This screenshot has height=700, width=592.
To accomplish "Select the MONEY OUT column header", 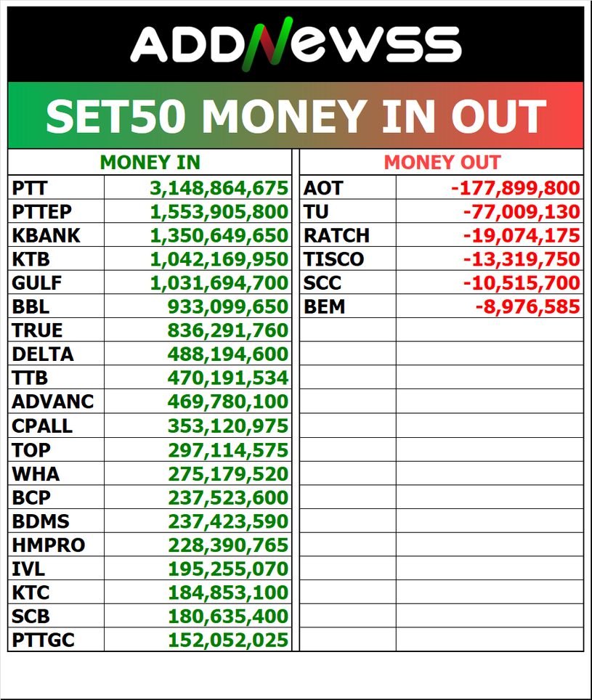I will [x=442, y=163].
